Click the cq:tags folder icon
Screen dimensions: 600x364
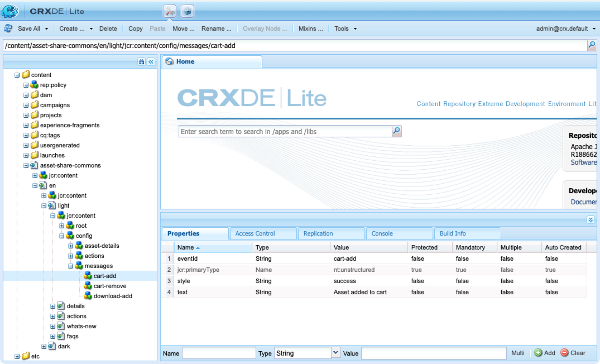pos(35,135)
